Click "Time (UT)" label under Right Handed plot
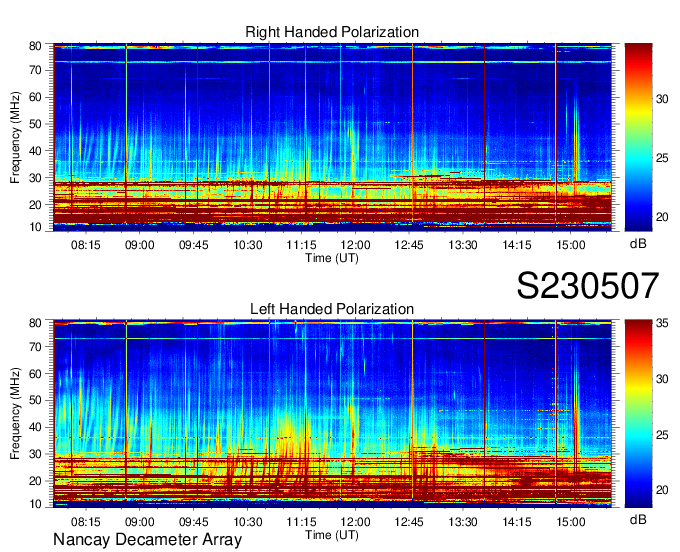This screenshot has height=552, width=680. coord(332,258)
